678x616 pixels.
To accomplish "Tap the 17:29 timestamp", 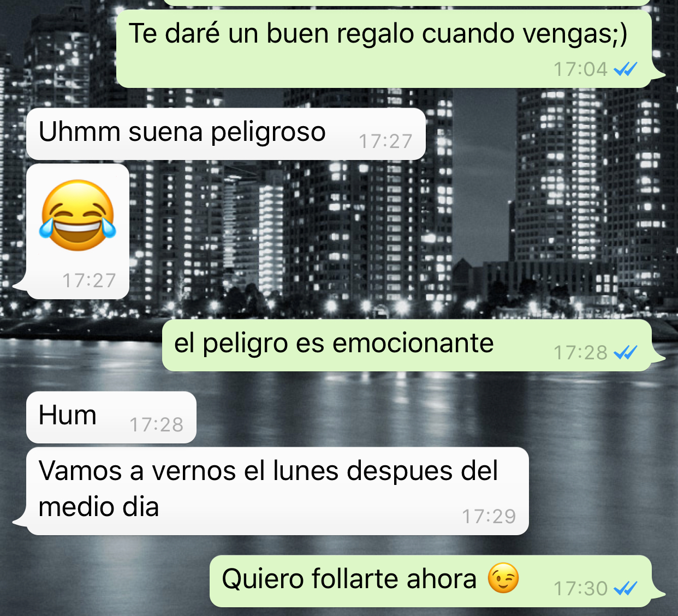I will pos(489,516).
